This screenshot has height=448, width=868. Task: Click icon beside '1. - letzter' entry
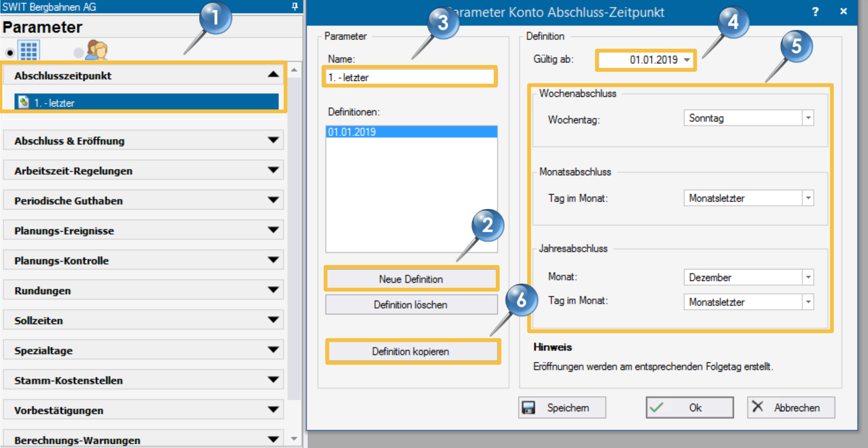point(24,103)
